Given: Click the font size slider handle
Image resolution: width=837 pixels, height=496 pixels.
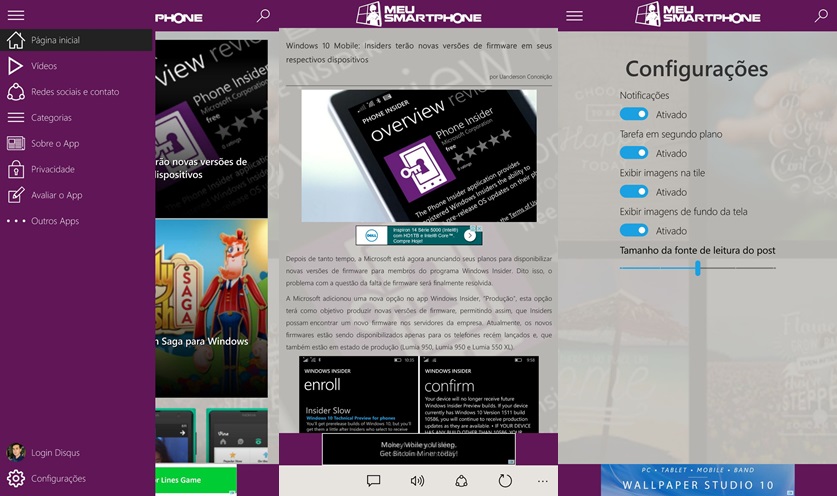Looking at the screenshot, I should tap(698, 268).
